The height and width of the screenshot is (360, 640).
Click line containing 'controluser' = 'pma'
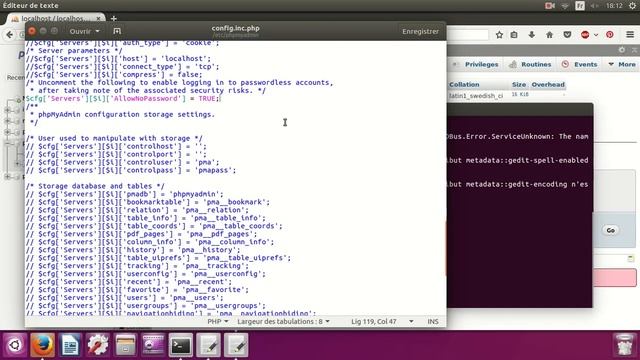pos(122,162)
